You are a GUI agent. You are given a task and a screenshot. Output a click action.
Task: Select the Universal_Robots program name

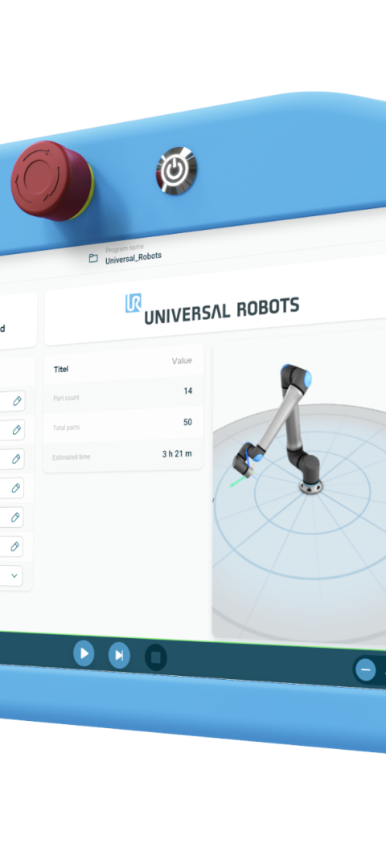133,257
